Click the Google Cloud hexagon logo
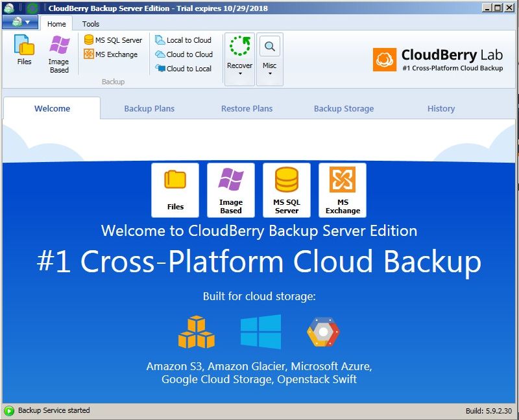The height and width of the screenshot is (420, 519). (x=323, y=332)
